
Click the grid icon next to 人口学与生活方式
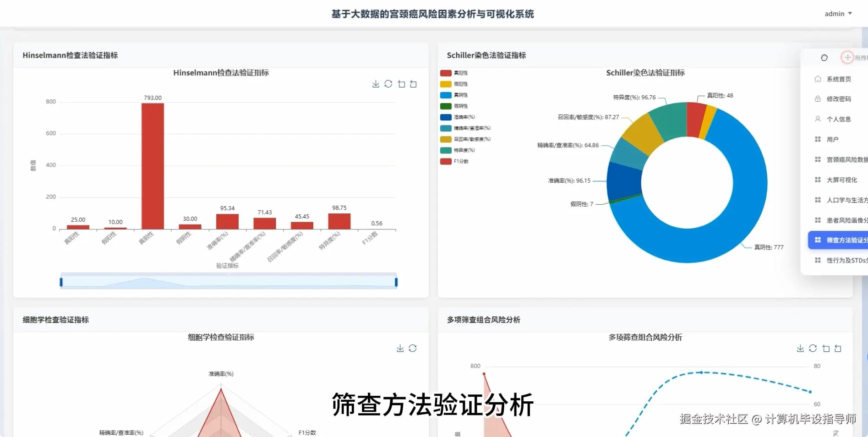(818, 200)
